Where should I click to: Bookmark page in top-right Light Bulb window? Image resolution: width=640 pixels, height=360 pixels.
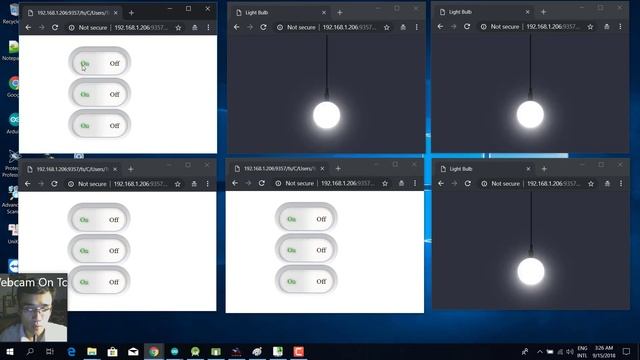[x=590, y=27]
